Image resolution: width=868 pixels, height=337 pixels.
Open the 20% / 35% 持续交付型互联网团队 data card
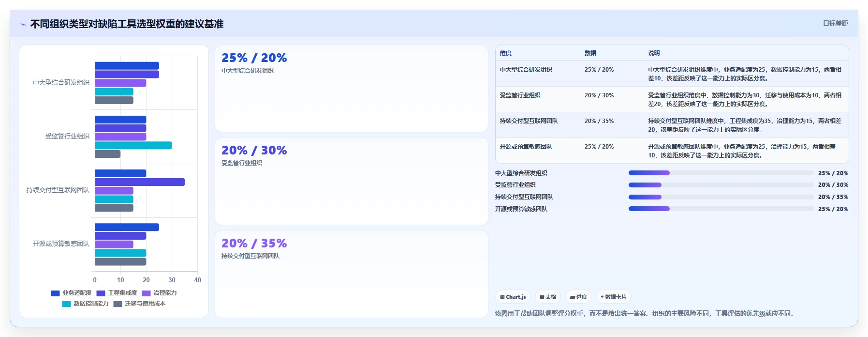point(352,274)
